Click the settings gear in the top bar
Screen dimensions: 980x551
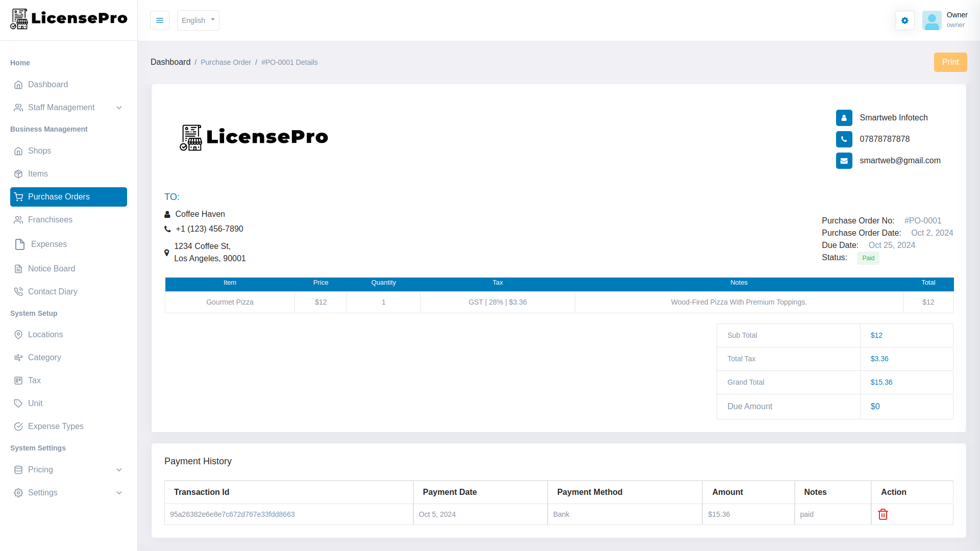click(x=904, y=20)
